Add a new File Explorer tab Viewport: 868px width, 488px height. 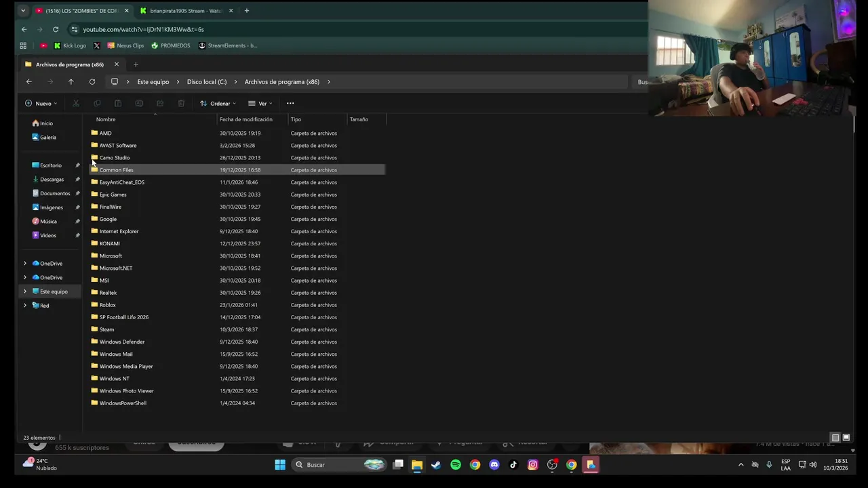coord(136,64)
